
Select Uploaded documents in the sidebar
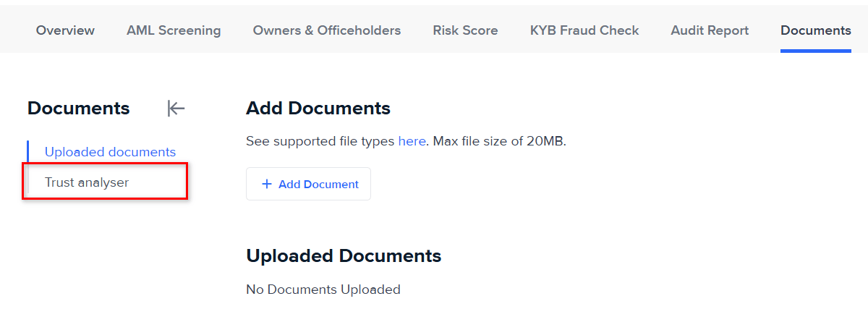110,152
